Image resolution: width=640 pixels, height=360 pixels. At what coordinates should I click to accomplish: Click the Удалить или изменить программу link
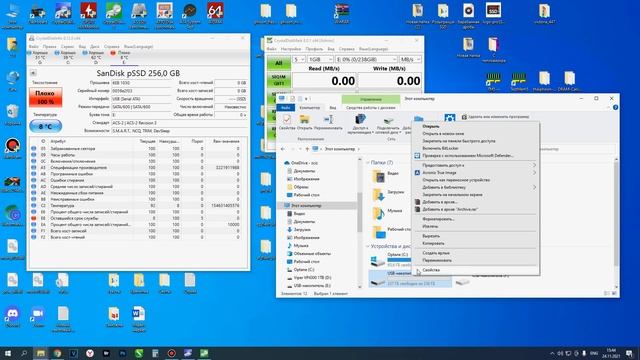coord(495,117)
